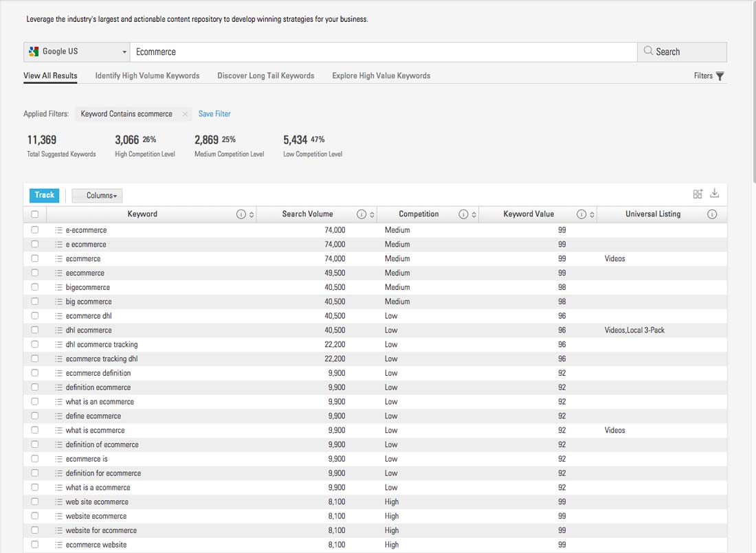Click list icon beside 'bigecommerce' keyword
Image resolution: width=756 pixels, height=553 pixels.
click(58, 287)
